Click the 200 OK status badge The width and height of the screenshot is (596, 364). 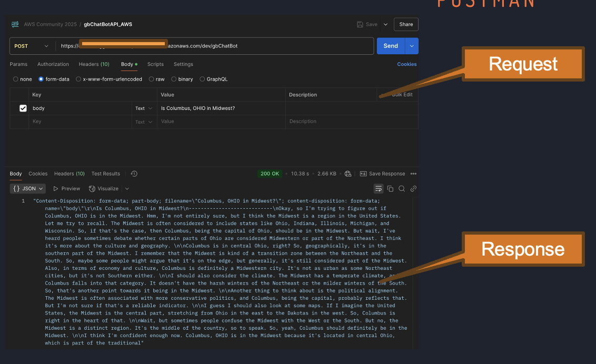pos(270,174)
